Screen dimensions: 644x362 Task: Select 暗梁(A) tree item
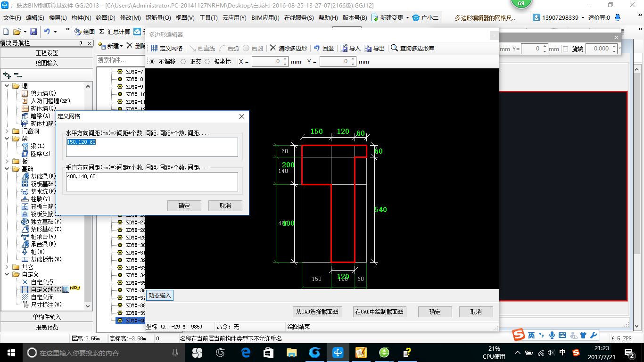[41, 116]
